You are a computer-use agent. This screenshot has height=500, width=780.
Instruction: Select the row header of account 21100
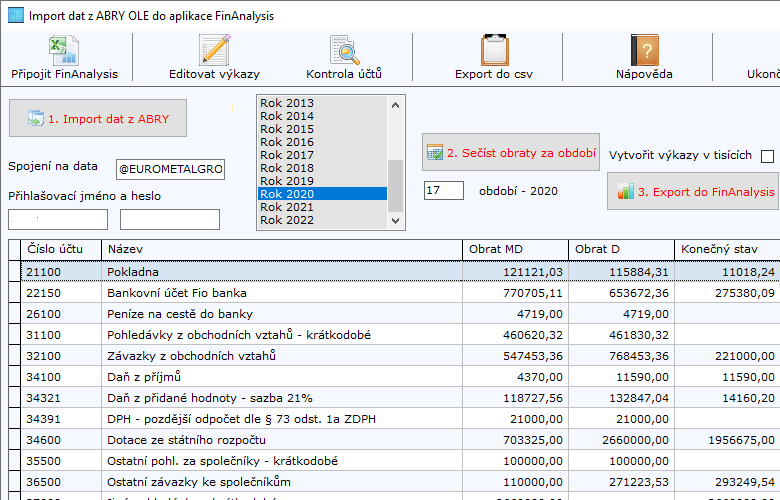tap(14, 272)
